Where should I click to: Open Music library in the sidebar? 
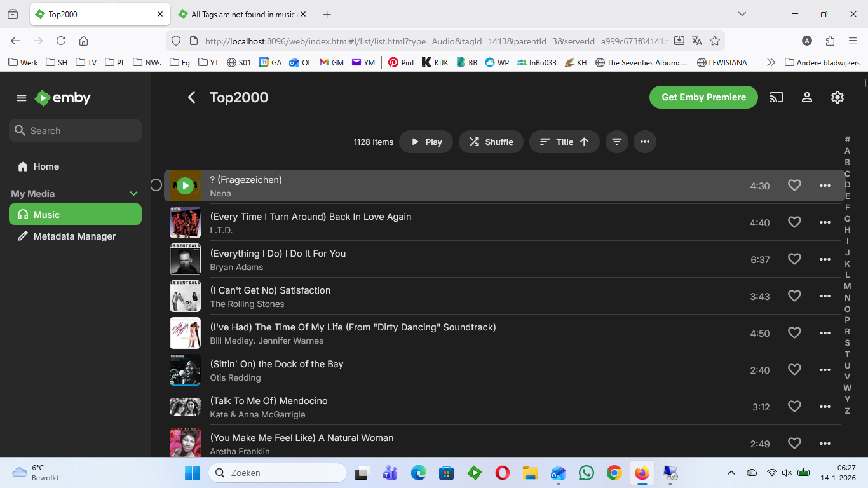pyautogui.click(x=75, y=215)
